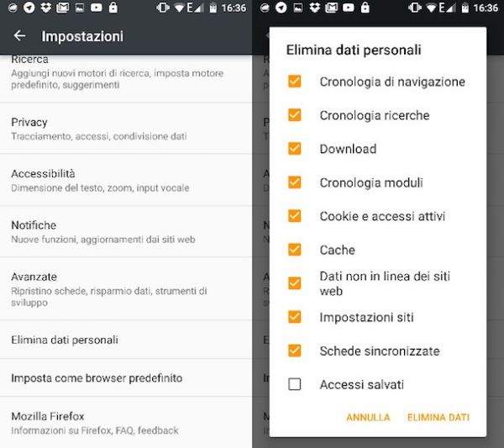The width and height of the screenshot is (504, 448).
Task: Enable the Accessi salvati checkbox
Action: pyautogui.click(x=295, y=384)
